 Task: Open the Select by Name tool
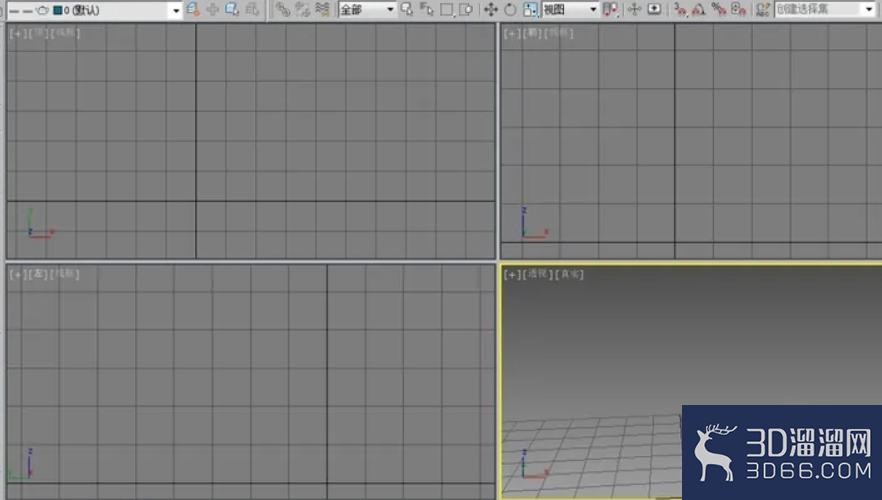[x=426, y=10]
